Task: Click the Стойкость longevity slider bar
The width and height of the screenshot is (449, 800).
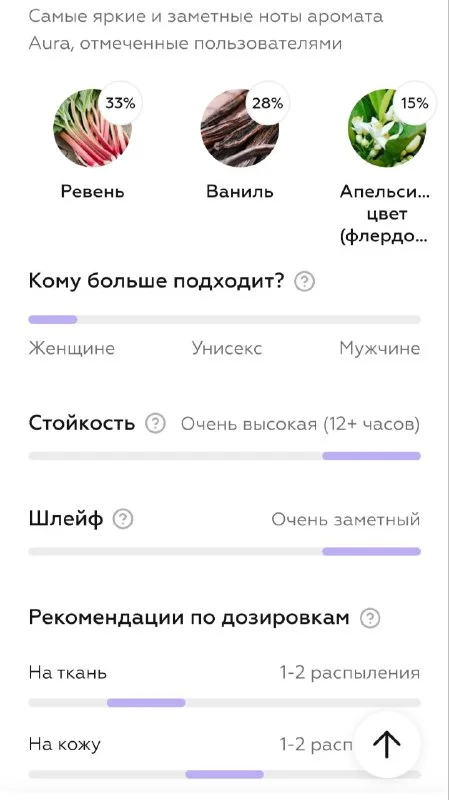Action: click(224, 456)
